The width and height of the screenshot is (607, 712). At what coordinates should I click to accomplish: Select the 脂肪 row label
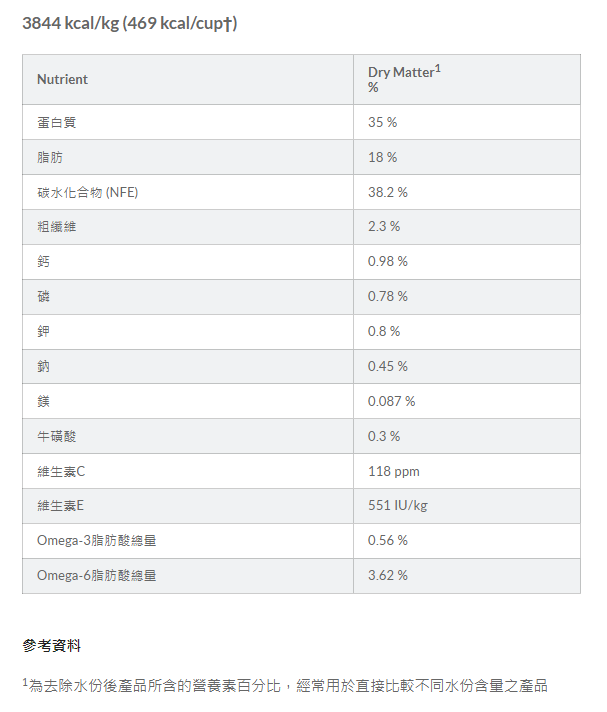click(x=50, y=157)
